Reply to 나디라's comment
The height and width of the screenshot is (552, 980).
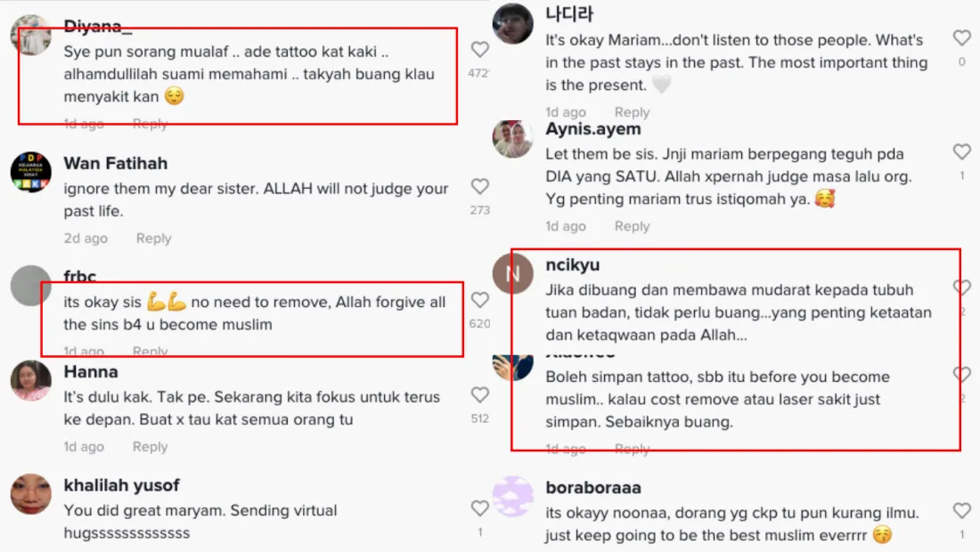[x=632, y=112]
